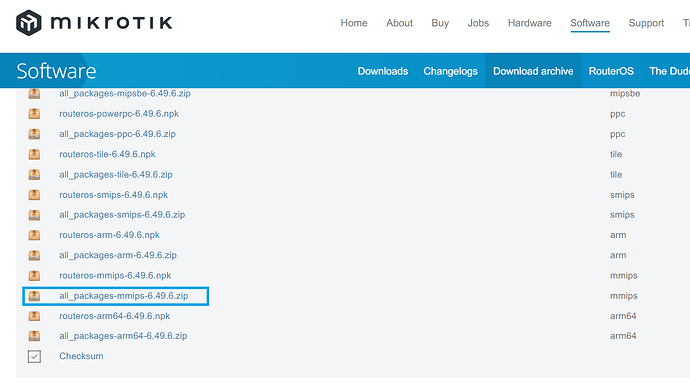The width and height of the screenshot is (690, 384).
Task: Click mmips label in all_packages-mmips row
Action: 624,296
